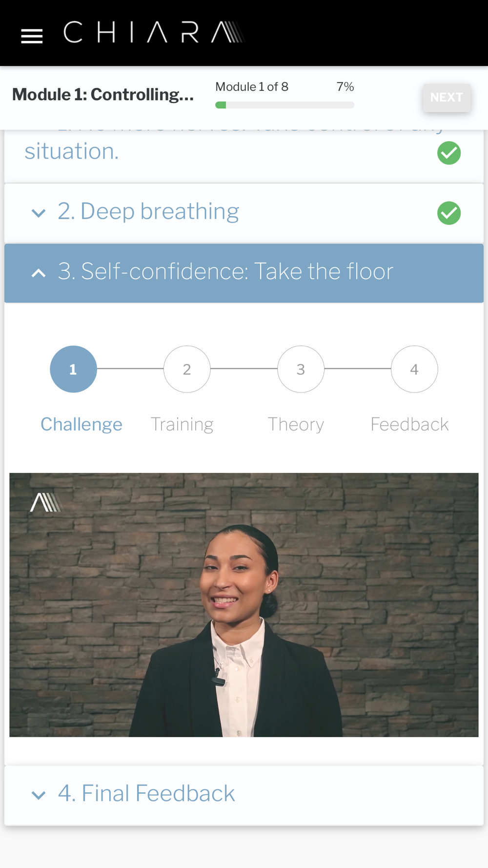488x868 pixels.
Task: Expand the Final Feedback section chevron
Action: [x=39, y=795]
